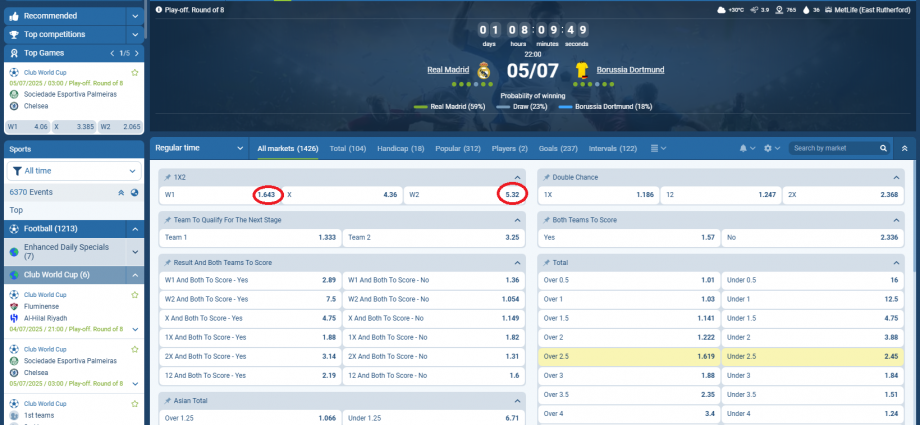
Task: Bet on draw X at 4.36
Action: coord(343,195)
